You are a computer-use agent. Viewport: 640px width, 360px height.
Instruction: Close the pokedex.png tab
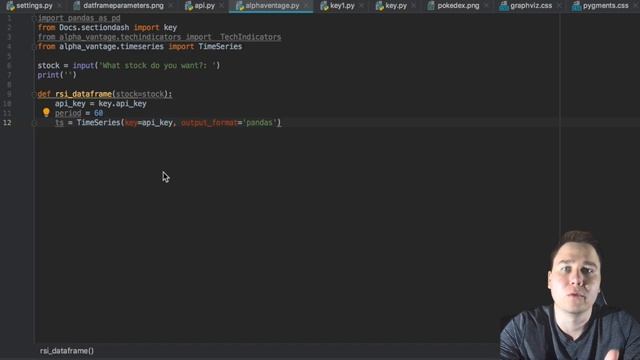(486, 6)
